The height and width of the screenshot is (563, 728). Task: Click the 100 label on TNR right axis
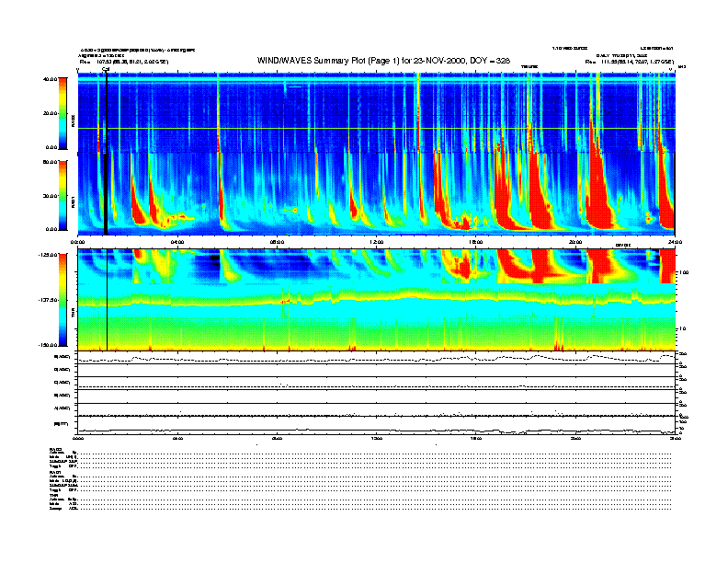(684, 272)
